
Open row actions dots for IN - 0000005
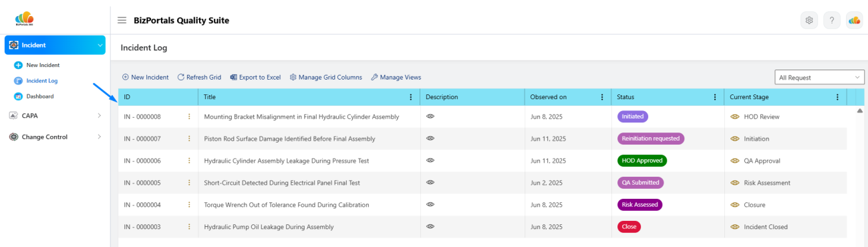click(x=189, y=183)
